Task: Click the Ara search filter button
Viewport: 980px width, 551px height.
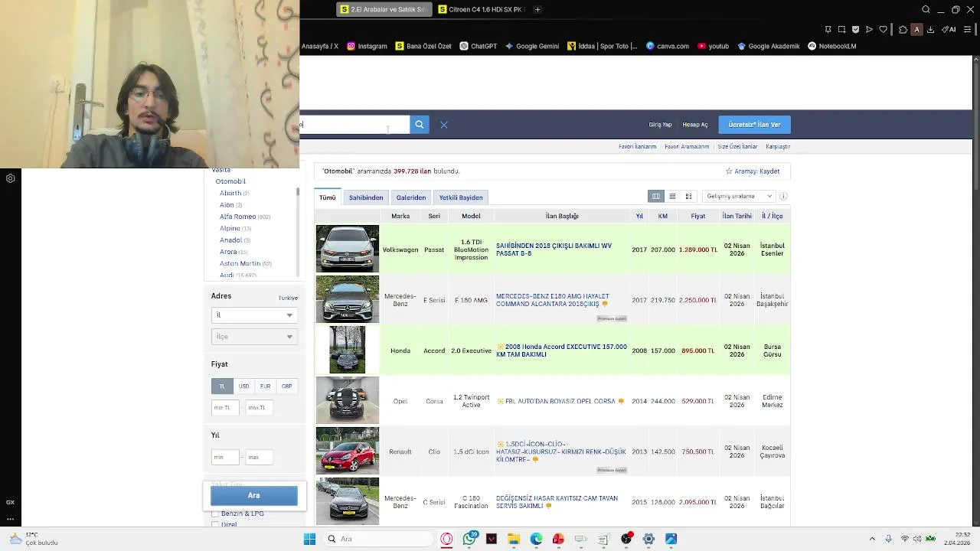Action: point(254,496)
